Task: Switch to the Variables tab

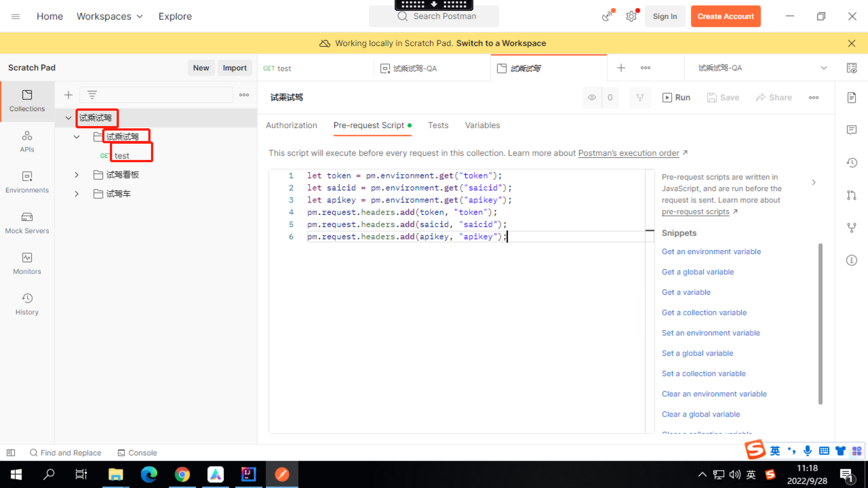Action: click(x=482, y=125)
